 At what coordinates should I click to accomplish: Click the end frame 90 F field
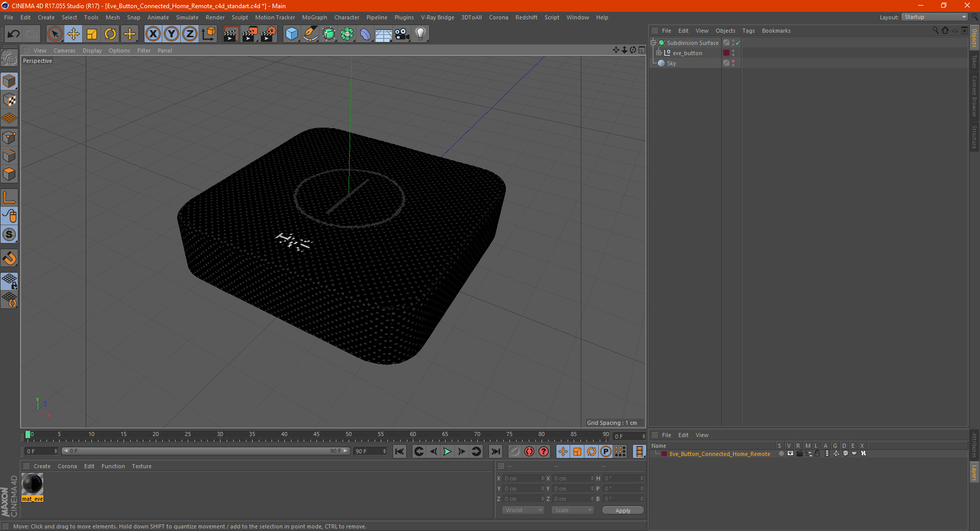[x=371, y=451]
